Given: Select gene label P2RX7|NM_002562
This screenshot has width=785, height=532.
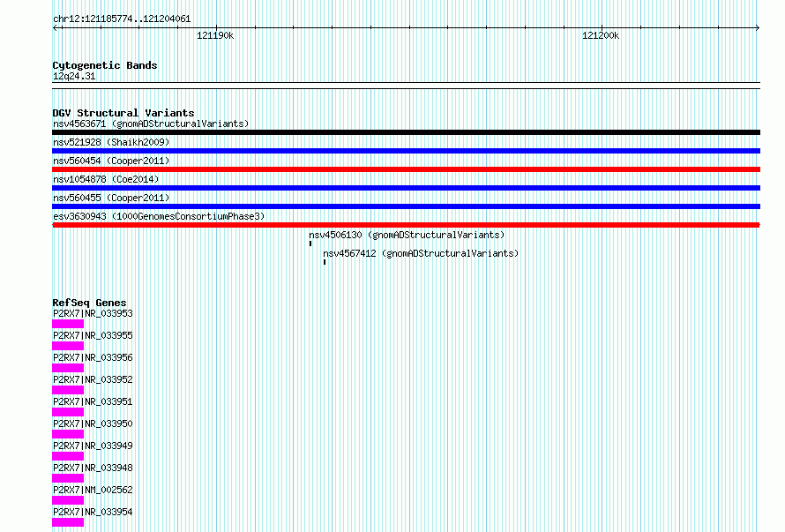Looking at the screenshot, I should (x=93, y=490).
